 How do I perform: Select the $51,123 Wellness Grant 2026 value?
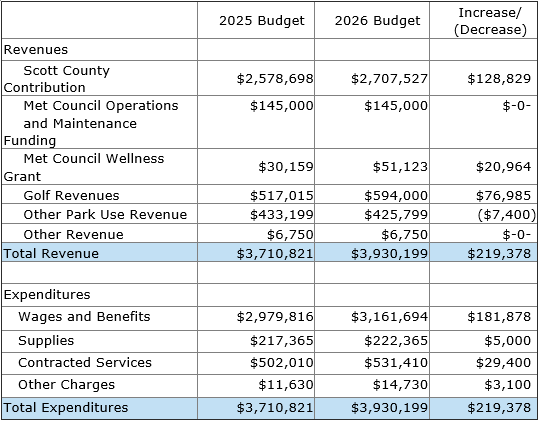tap(400, 167)
